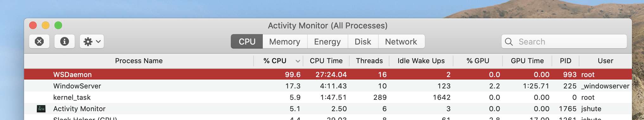Open the gear action menu
This screenshot has height=120, width=644.
pos(92,41)
